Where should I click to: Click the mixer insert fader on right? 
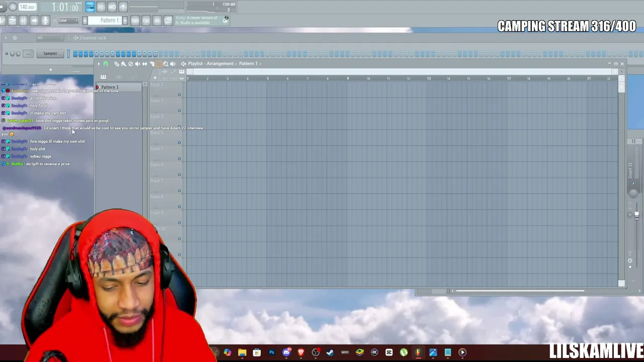[x=636, y=216]
